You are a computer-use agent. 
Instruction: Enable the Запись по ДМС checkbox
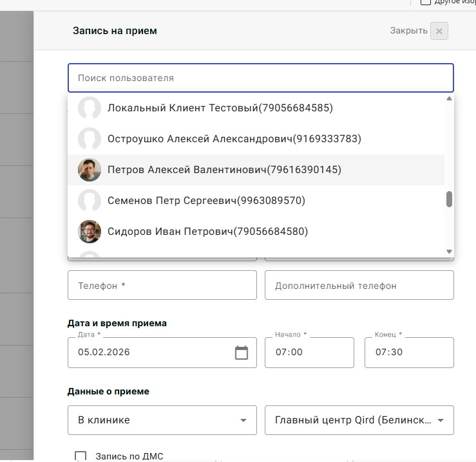81,456
